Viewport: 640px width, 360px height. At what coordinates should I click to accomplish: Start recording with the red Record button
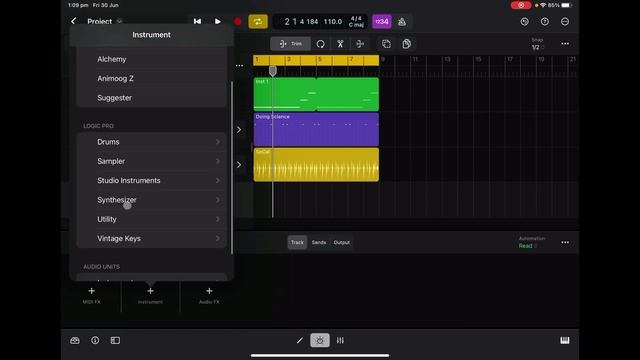pyautogui.click(x=238, y=21)
